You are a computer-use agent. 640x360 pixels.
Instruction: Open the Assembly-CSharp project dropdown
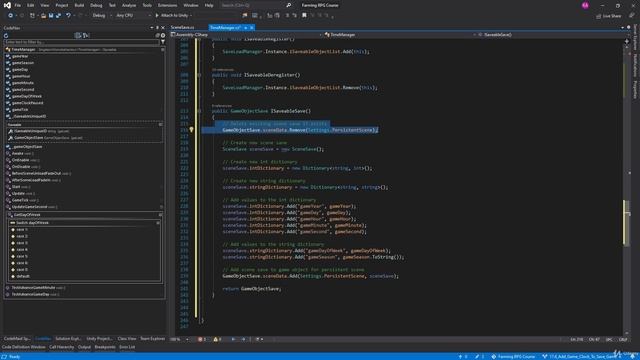point(247,35)
